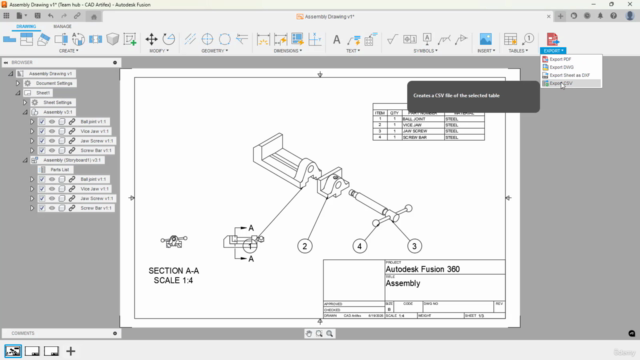
Task: Hide Jaw Screw v1:1 eye under Assembly v3:1
Action: tap(52, 141)
